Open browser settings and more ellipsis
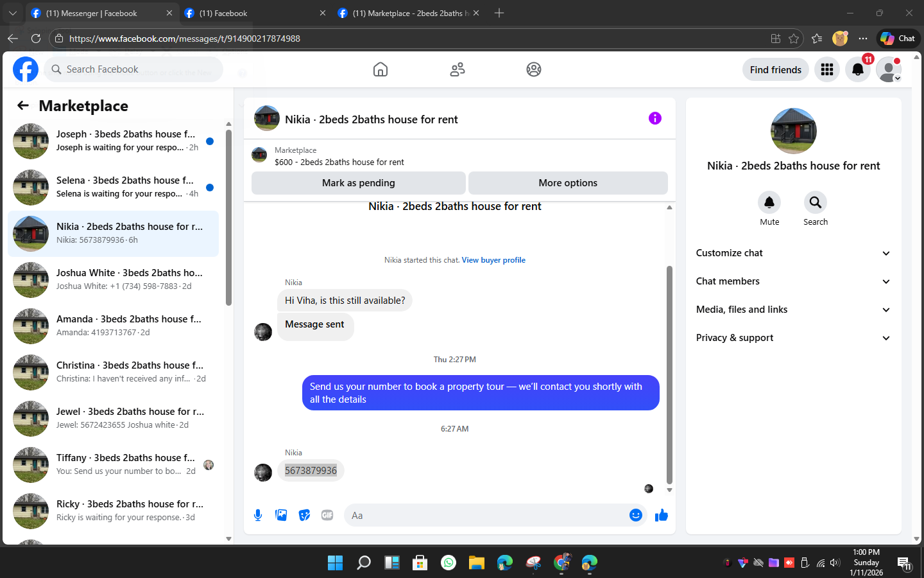Image resolution: width=924 pixels, height=578 pixels. pyautogui.click(x=863, y=39)
